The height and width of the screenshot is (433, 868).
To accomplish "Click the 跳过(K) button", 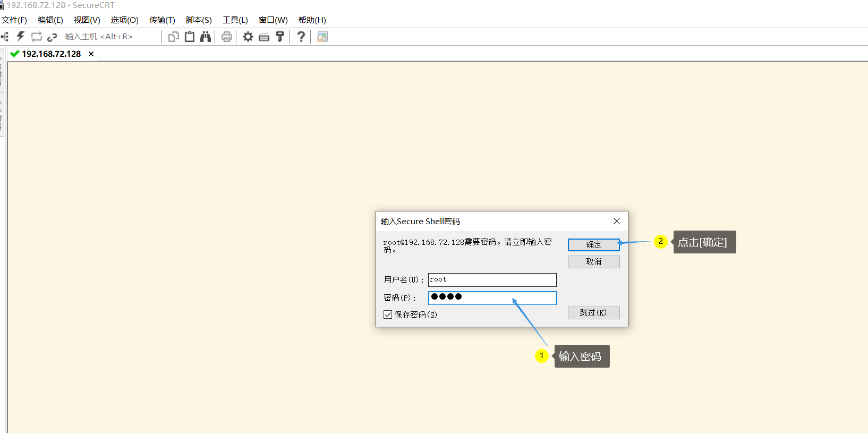I will [x=593, y=313].
